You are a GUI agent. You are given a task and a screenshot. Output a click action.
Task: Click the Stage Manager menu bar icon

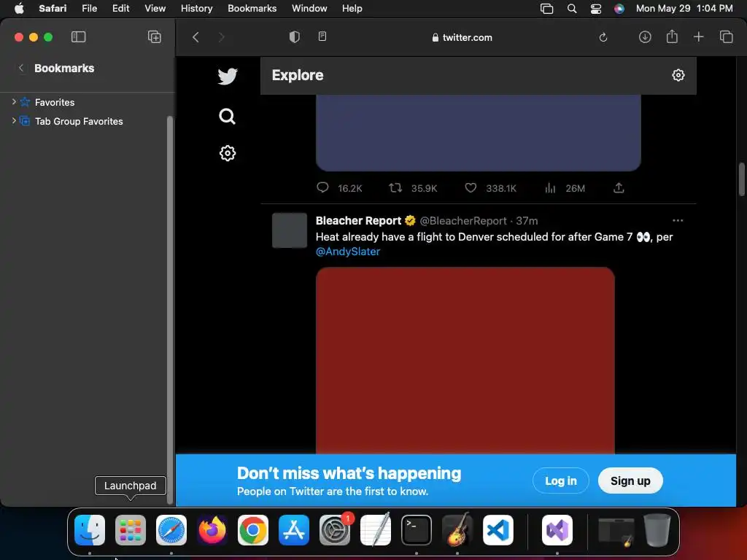pyautogui.click(x=546, y=9)
